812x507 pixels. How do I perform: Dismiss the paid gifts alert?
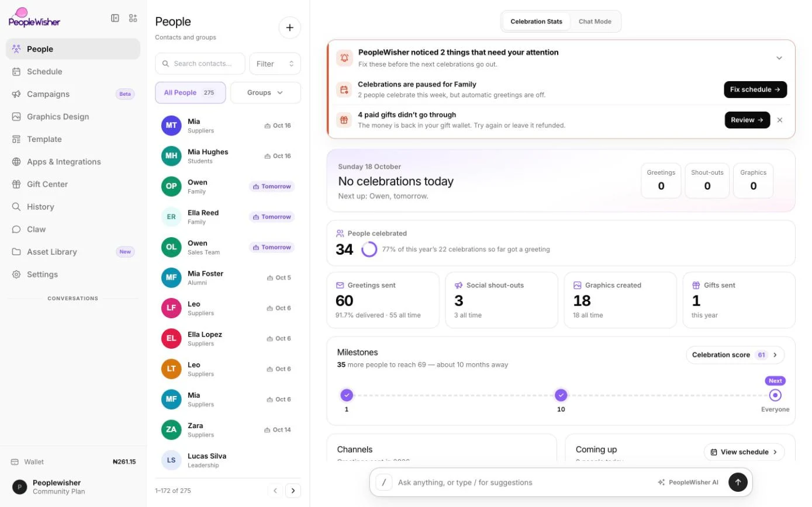[x=780, y=120]
